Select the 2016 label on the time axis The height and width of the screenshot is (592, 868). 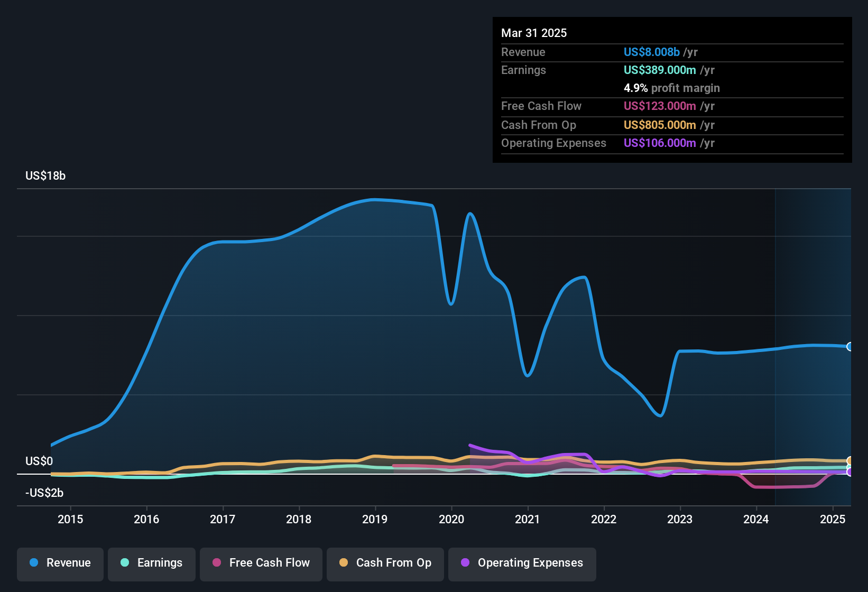(146, 519)
